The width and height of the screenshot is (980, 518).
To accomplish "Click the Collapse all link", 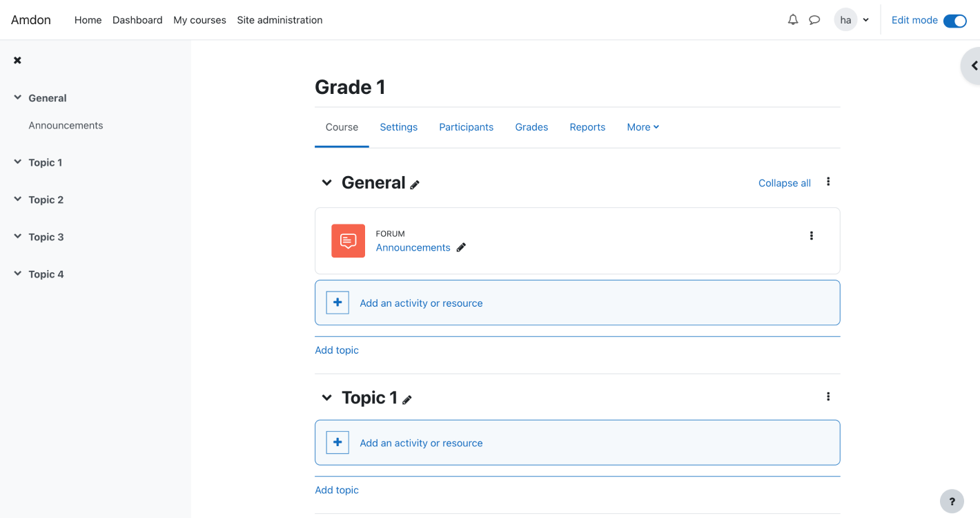I will pyautogui.click(x=784, y=183).
